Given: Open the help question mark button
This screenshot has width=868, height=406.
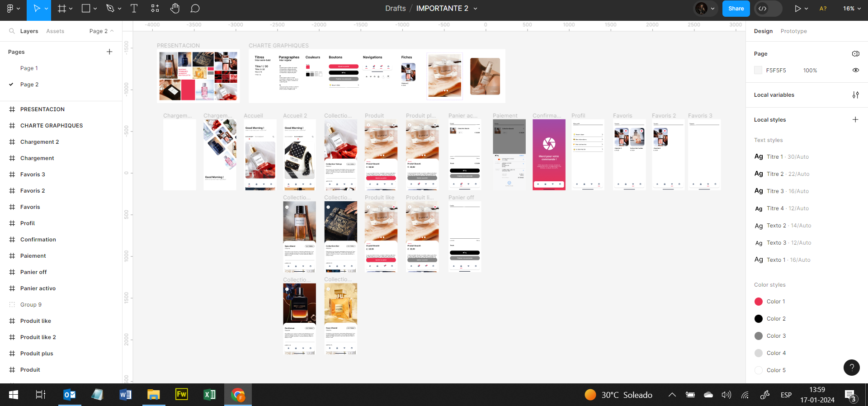Looking at the screenshot, I should (x=851, y=368).
